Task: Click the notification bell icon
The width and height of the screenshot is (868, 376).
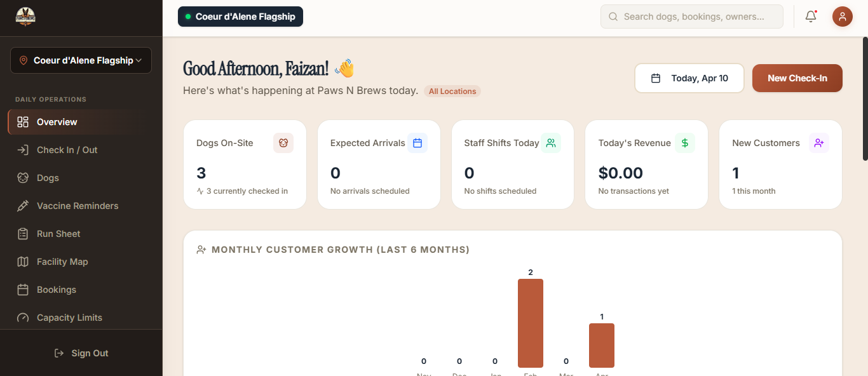Action: (811, 17)
